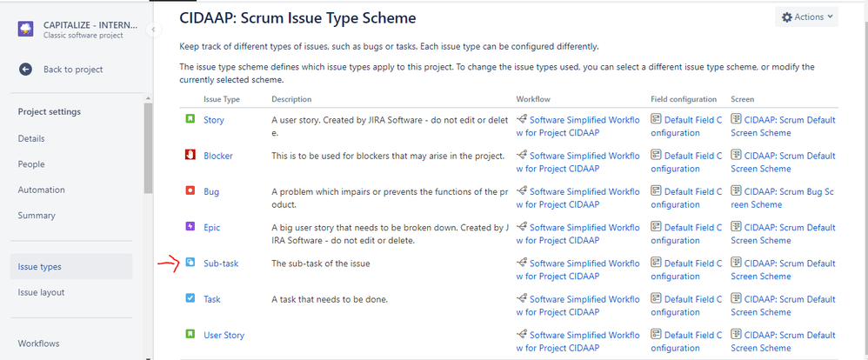Open Issue layout in the sidebar

pyautogui.click(x=41, y=292)
